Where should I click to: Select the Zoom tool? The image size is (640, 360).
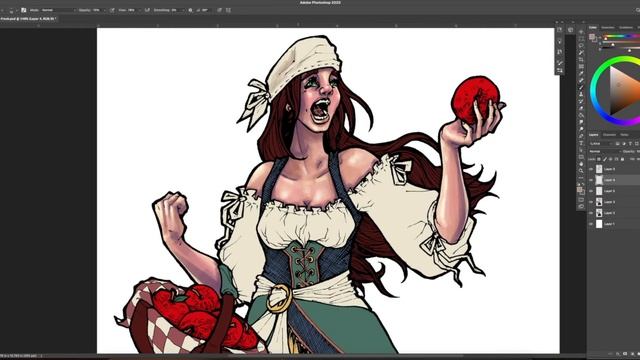(581, 171)
